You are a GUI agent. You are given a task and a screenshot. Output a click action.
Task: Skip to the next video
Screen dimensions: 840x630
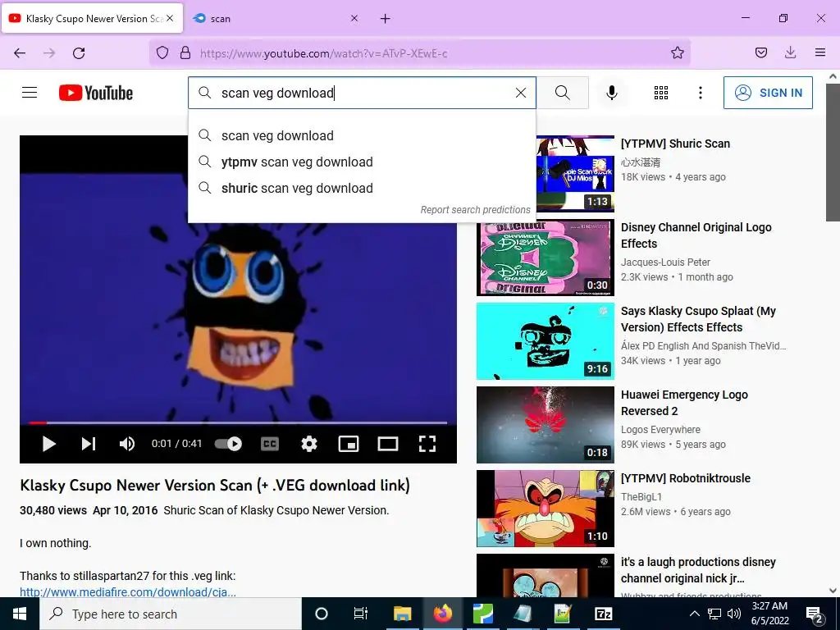(89, 444)
